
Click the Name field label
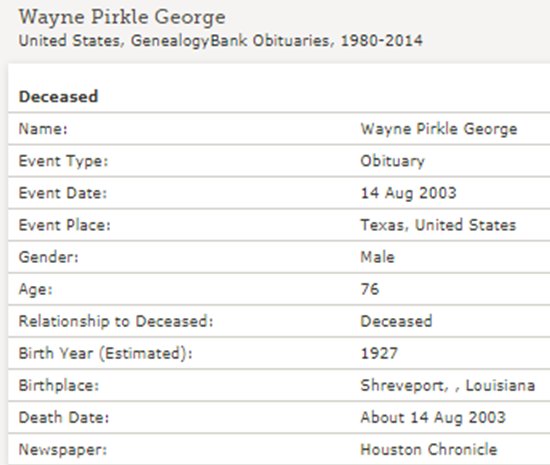point(43,129)
